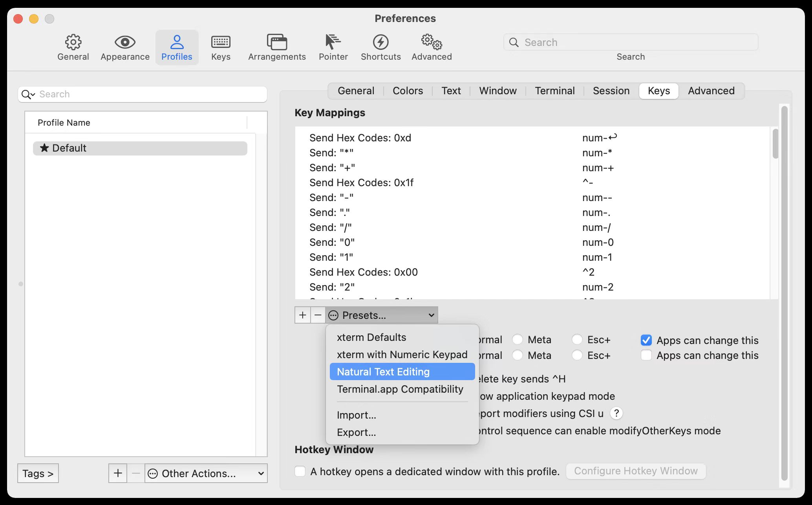Open the Advanced settings pane
The width and height of the screenshot is (812, 505).
[x=431, y=47]
